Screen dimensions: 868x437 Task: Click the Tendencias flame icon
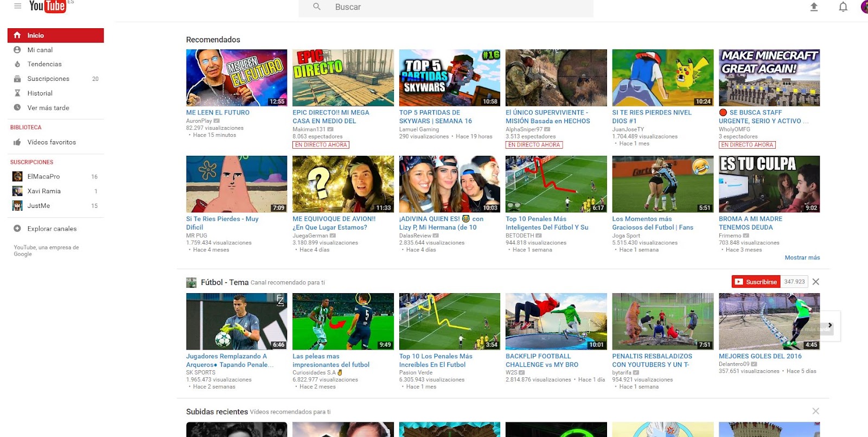coord(17,64)
